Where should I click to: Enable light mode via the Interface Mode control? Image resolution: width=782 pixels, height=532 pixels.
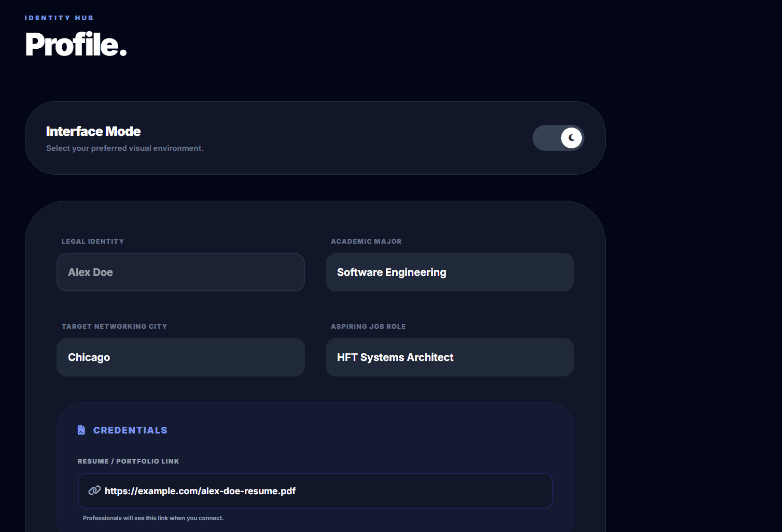pyautogui.click(x=558, y=138)
